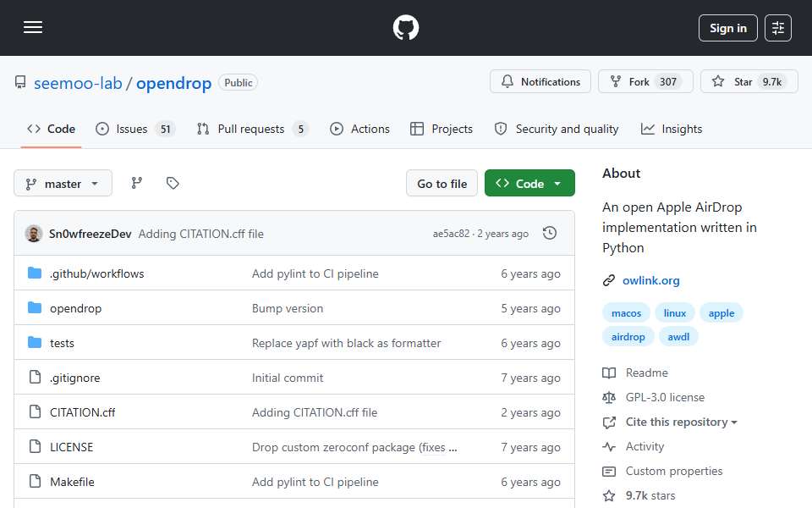Expand Cite this repository dropdown
812x508 pixels.
pos(681,422)
